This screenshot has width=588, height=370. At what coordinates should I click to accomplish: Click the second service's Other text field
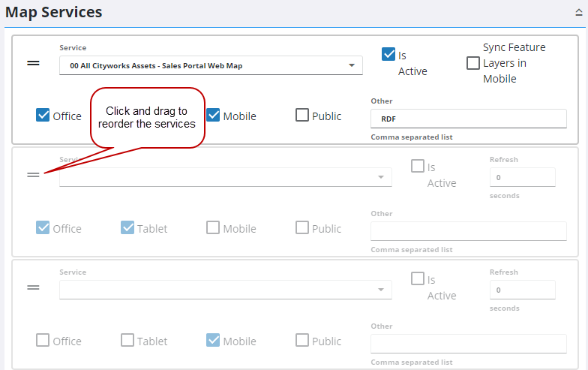[x=468, y=231]
